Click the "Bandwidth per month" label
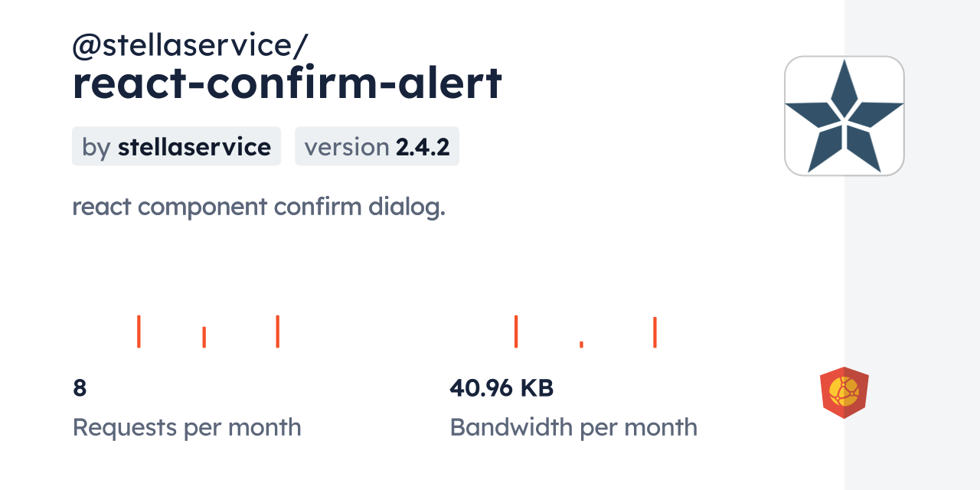The image size is (980, 490). 573,427
